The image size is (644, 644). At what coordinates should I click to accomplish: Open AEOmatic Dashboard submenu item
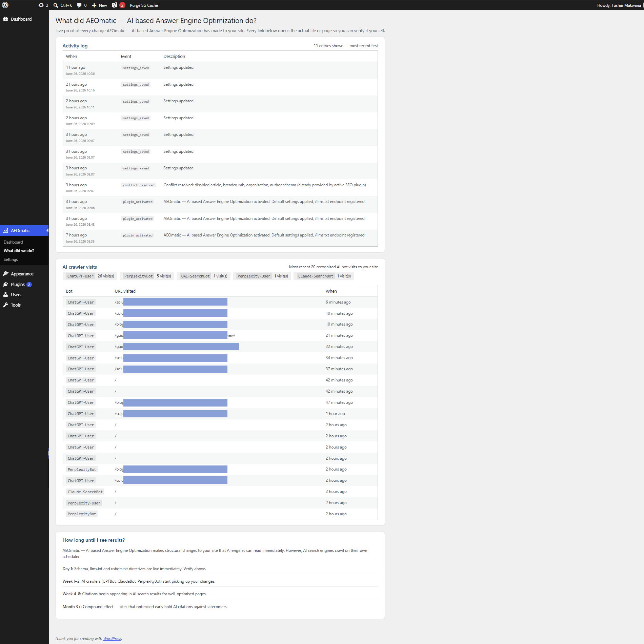13,242
